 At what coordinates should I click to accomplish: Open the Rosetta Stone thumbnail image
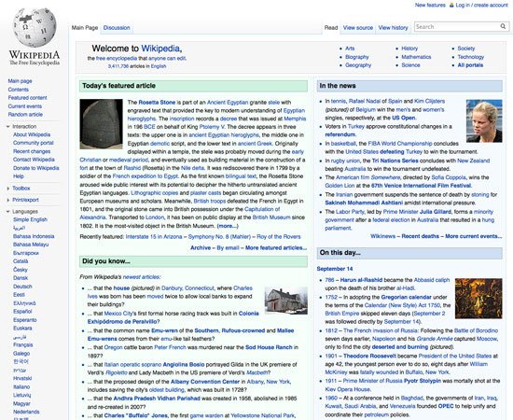click(102, 124)
